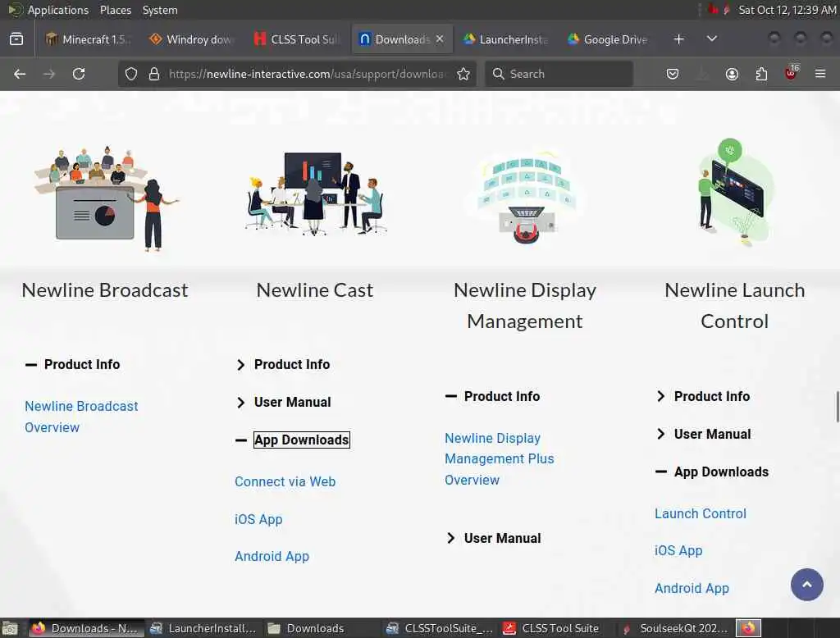Switch to the Google Drive tab
This screenshot has width=840, height=638.
609,39
